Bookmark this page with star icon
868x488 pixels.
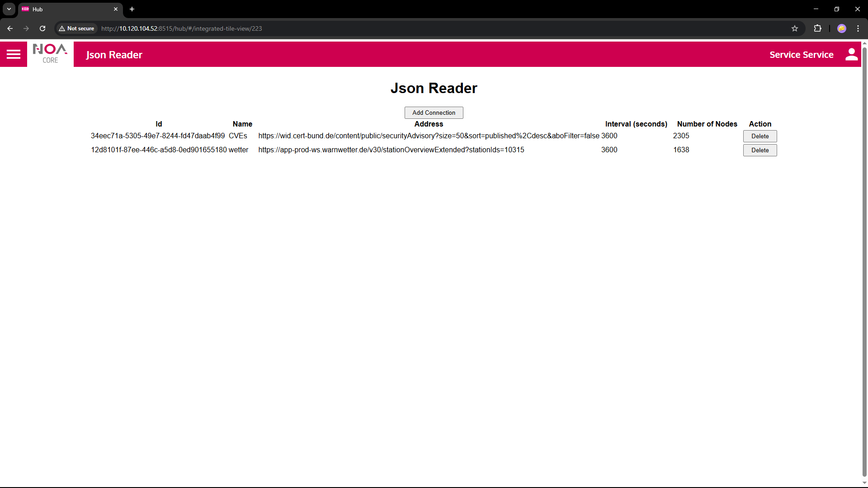tap(795, 28)
